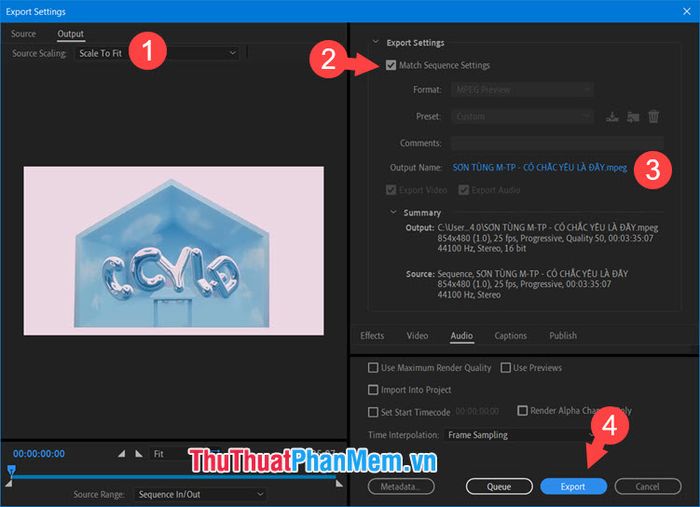The width and height of the screenshot is (700, 507).
Task: Check Import Into Project option
Action: pos(373,390)
